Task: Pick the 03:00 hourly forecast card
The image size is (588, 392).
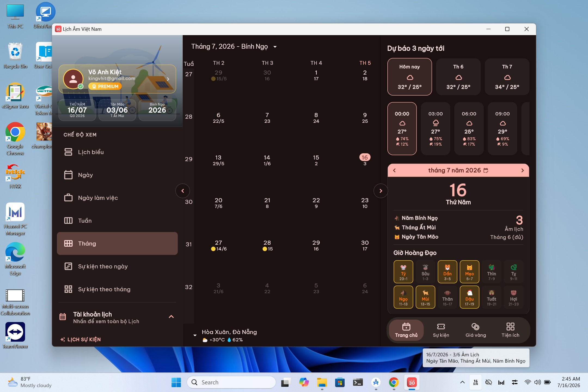Action: click(x=435, y=128)
